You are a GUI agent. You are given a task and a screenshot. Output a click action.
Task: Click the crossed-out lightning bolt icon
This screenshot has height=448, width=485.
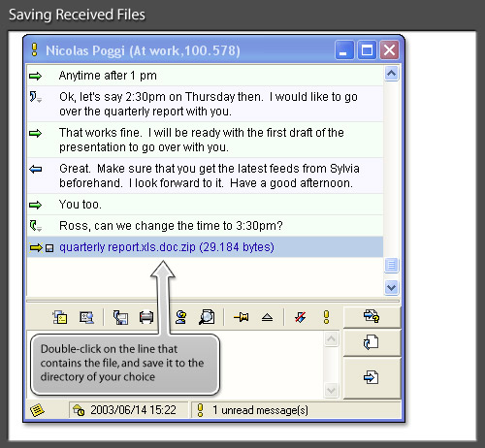[301, 317]
